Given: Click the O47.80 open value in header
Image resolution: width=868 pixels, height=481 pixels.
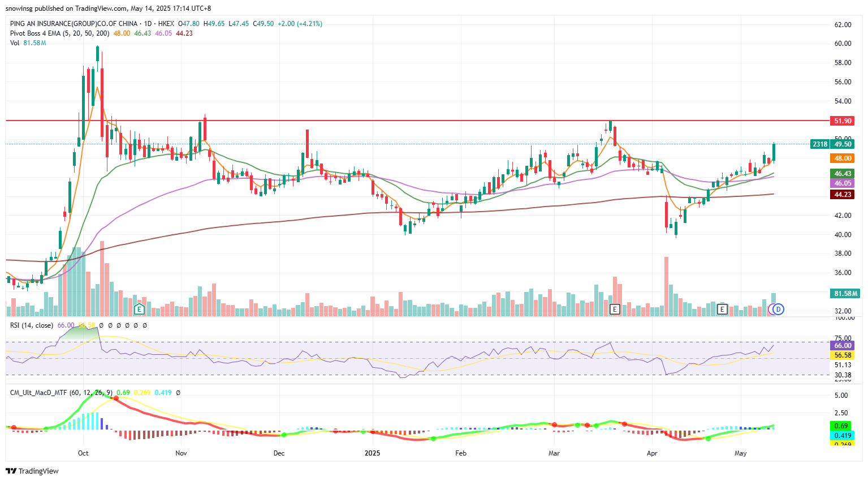Looking at the screenshot, I should coord(189,24).
